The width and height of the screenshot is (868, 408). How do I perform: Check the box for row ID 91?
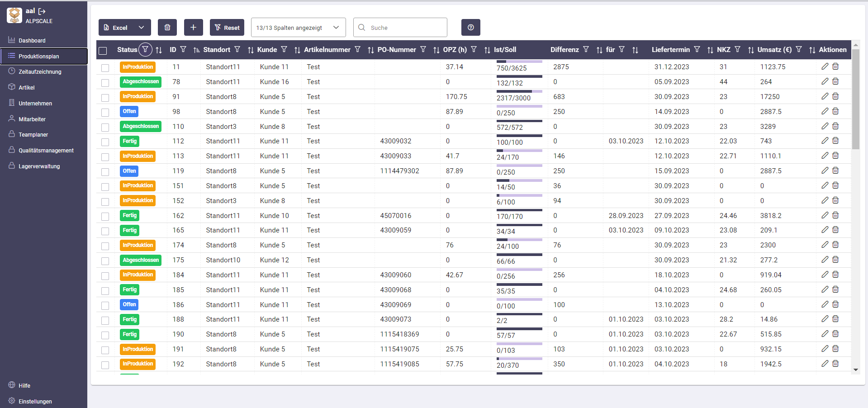tap(105, 97)
